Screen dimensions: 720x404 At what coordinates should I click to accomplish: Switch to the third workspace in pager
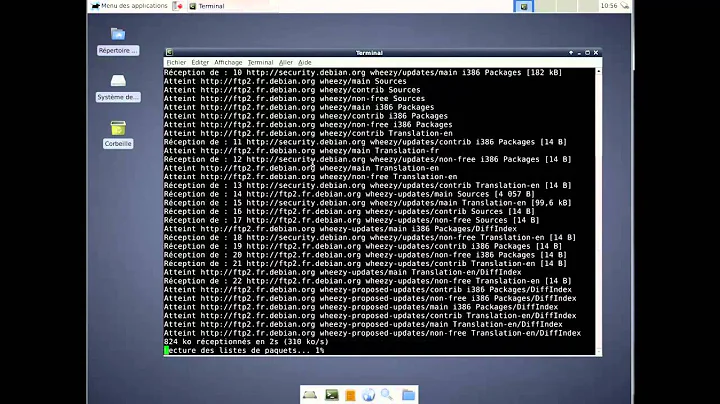[567, 6]
